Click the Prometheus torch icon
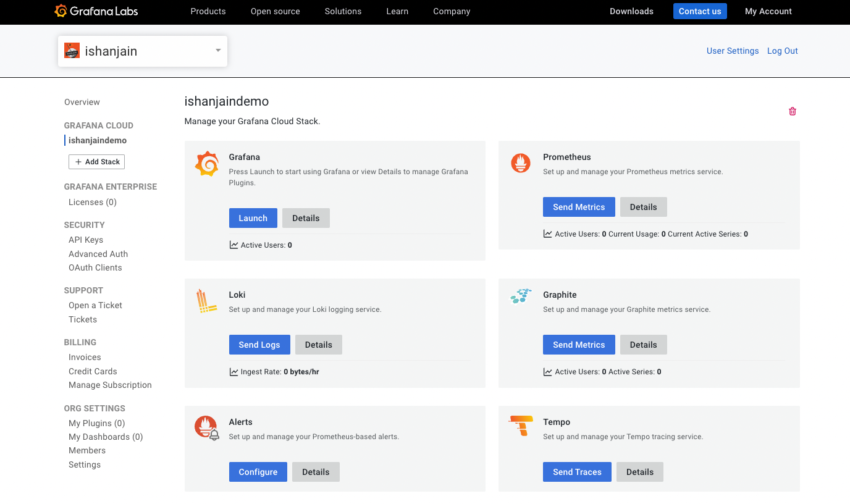The height and width of the screenshot is (504, 850). (521, 163)
